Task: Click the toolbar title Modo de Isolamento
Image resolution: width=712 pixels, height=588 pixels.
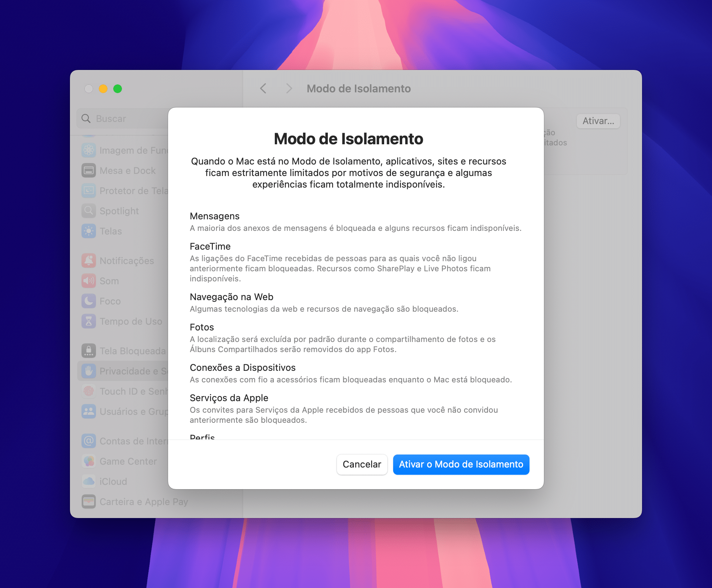Action: click(x=359, y=88)
